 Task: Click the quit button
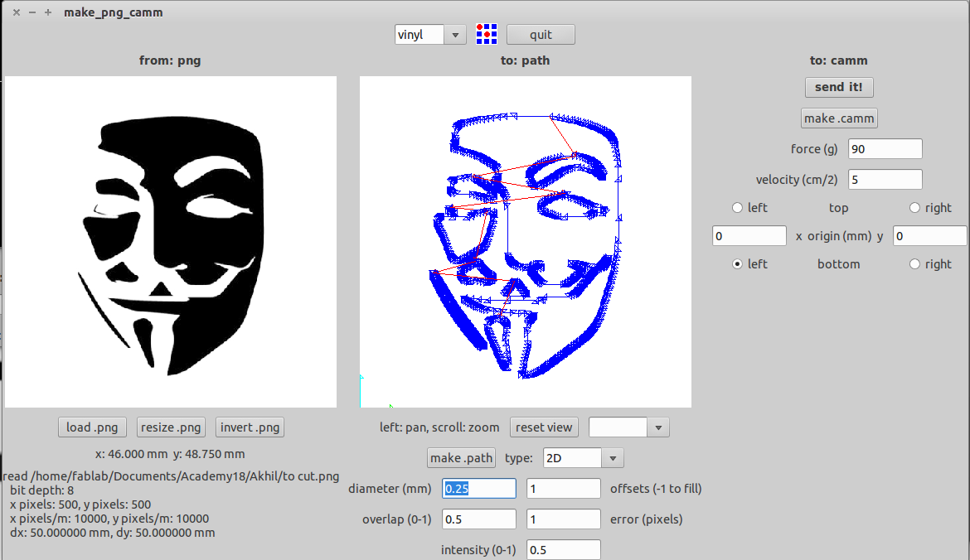pyautogui.click(x=541, y=35)
